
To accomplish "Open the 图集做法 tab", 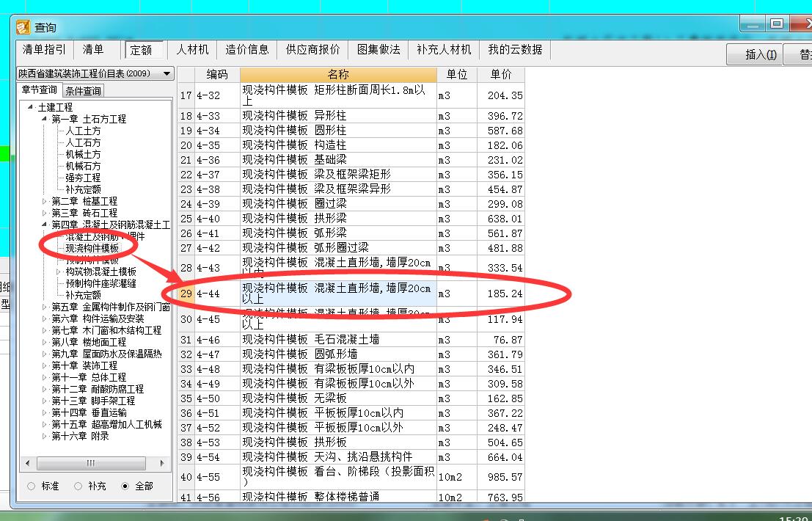I will point(378,50).
